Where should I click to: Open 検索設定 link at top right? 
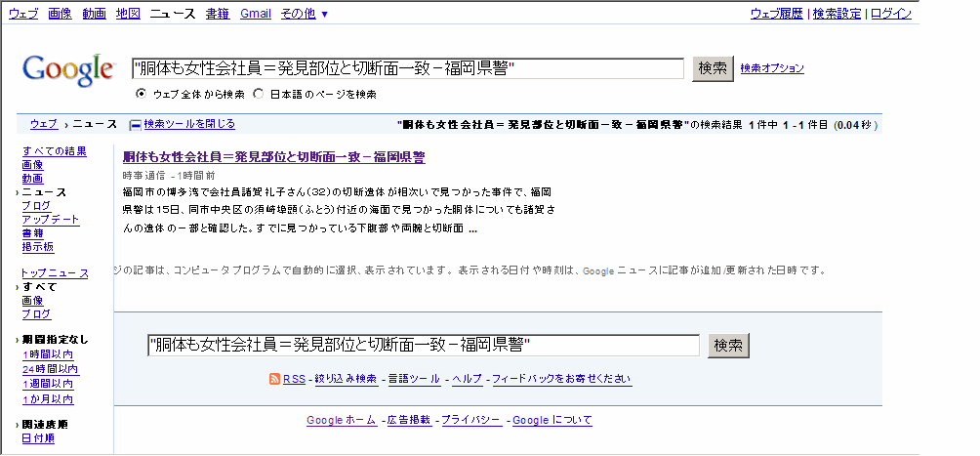coord(837,14)
